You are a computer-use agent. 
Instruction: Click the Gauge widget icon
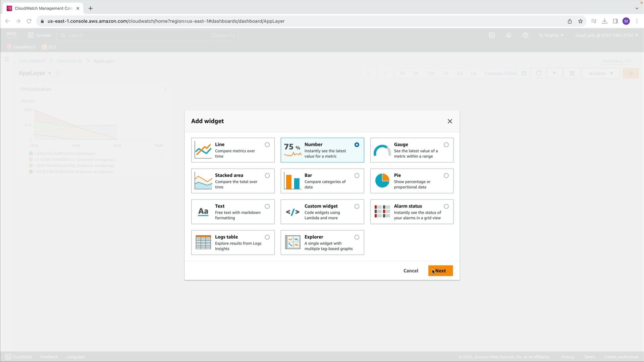(x=382, y=150)
